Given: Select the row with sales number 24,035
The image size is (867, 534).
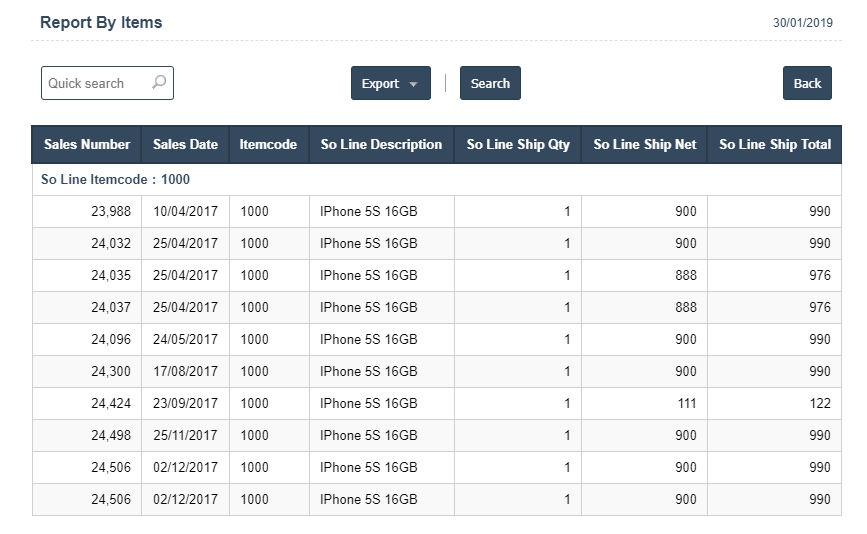Looking at the screenshot, I should click(437, 275).
